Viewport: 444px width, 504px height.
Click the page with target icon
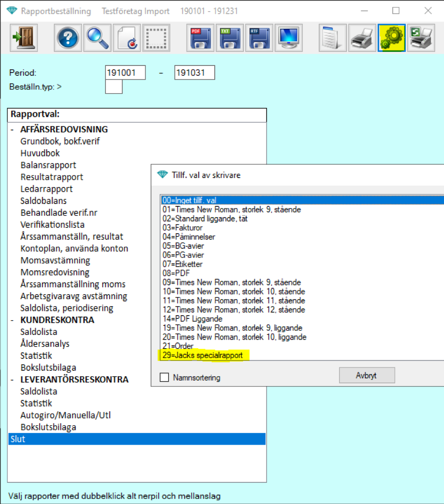127,38
